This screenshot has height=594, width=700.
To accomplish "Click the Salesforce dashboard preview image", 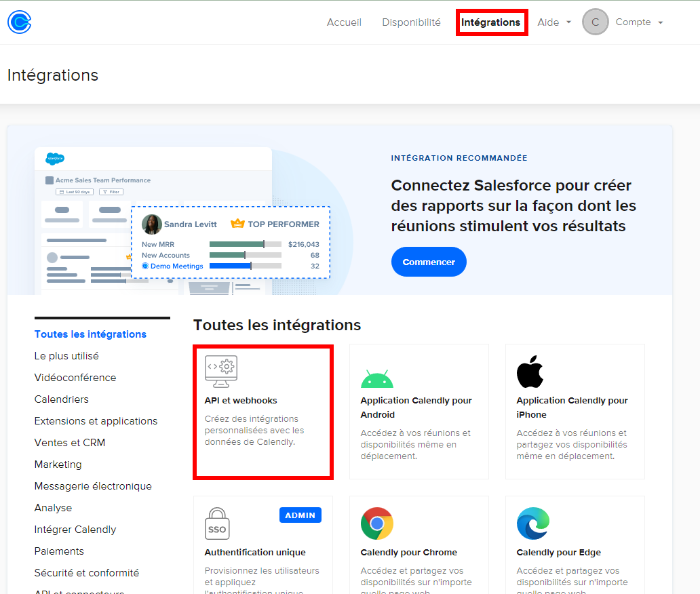I will 183,221.
